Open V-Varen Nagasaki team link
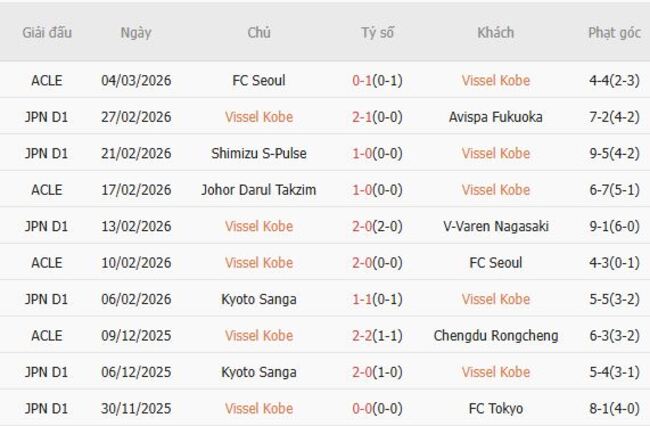Image resolution: width=650 pixels, height=426 pixels. pos(496,226)
